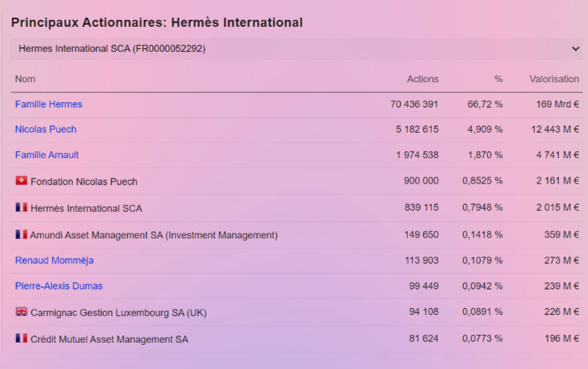The height and width of the screenshot is (369, 588).
Task: Click the 4 741 M € valuation
Action: point(558,155)
